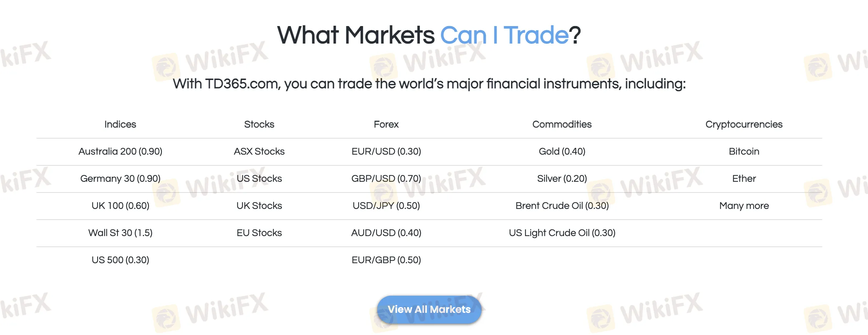Image resolution: width=868 pixels, height=335 pixels.
Task: Click the Gold (0.40) commodity
Action: (562, 151)
